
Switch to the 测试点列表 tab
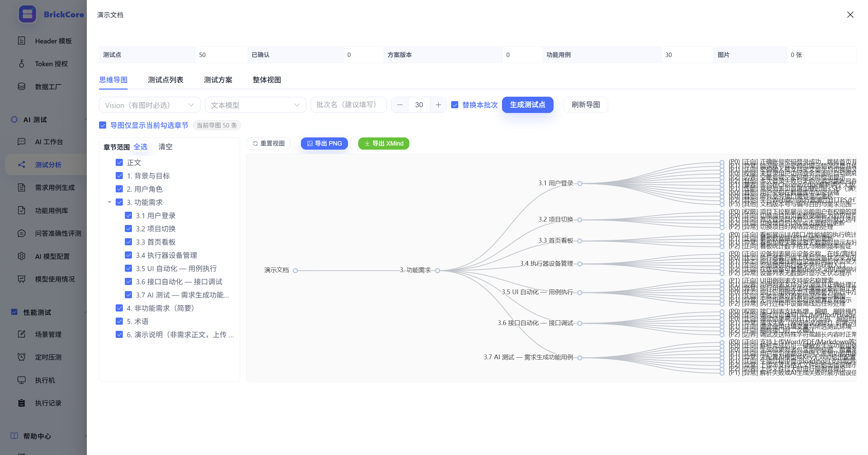166,80
